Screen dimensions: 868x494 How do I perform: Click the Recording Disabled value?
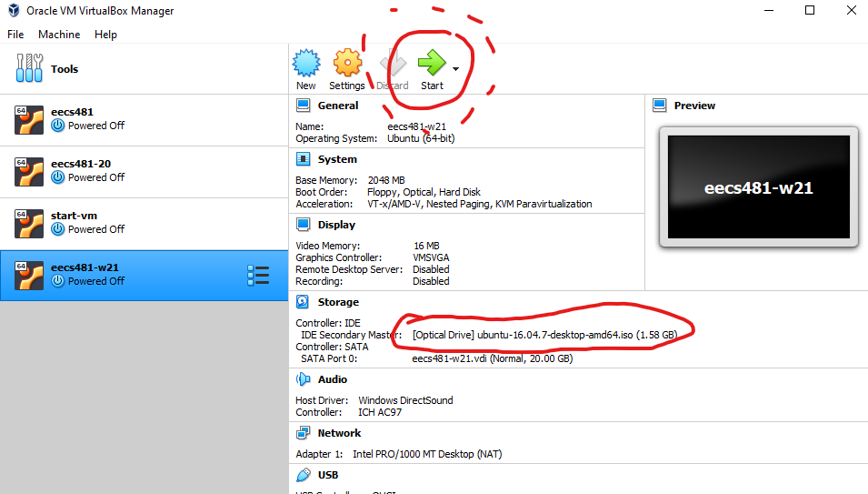(431, 281)
